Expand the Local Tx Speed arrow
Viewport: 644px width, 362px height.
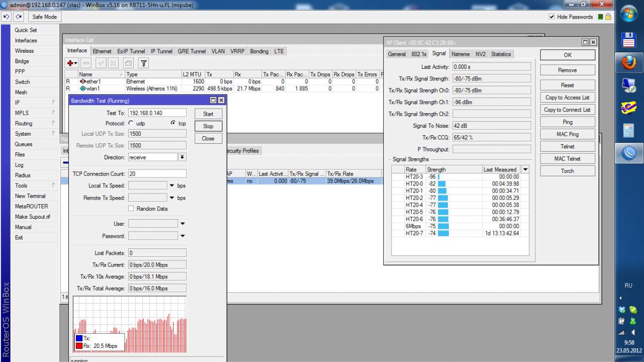pos(172,186)
